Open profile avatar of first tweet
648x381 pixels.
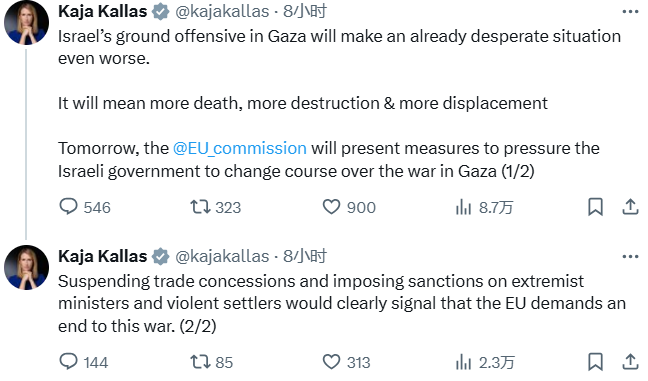click(26, 23)
